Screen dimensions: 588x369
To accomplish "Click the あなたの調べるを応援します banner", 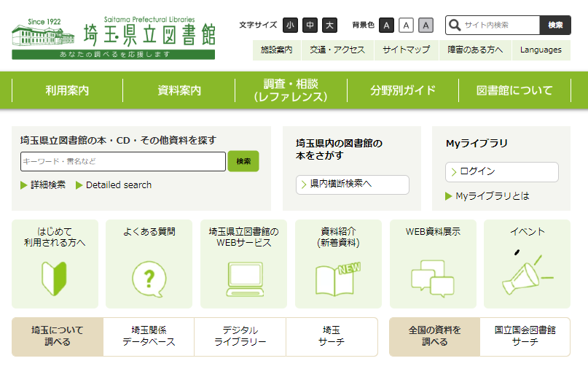I will tap(113, 55).
